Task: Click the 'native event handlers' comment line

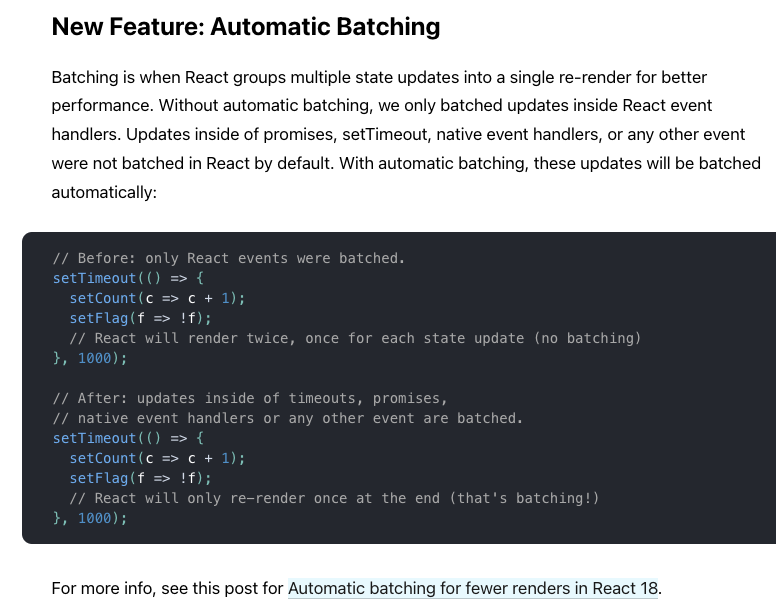Action: [x=288, y=418]
